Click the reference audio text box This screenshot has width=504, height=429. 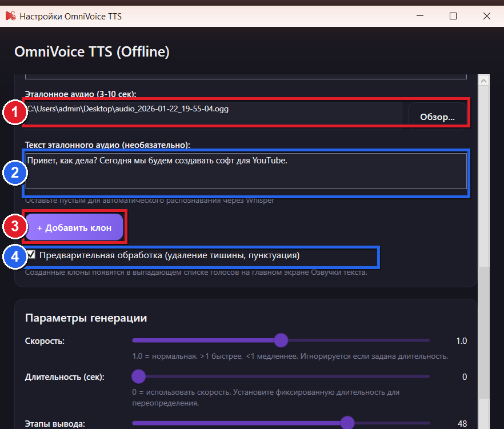click(246, 171)
